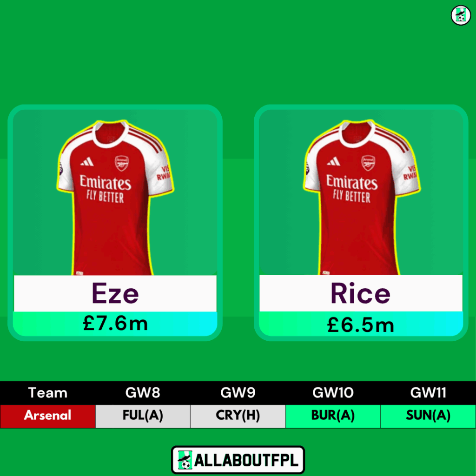The width and height of the screenshot is (476, 476).
Task: Click the Team column header
Action: (48, 393)
